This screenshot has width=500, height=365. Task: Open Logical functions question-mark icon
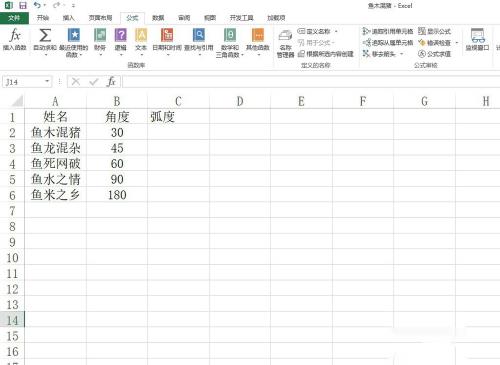tap(121, 35)
